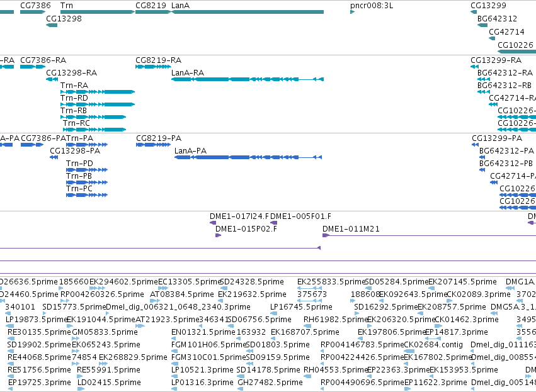Select the BG642312-RB transcript label
The width and height of the screenshot is (536, 392).
coord(505,86)
